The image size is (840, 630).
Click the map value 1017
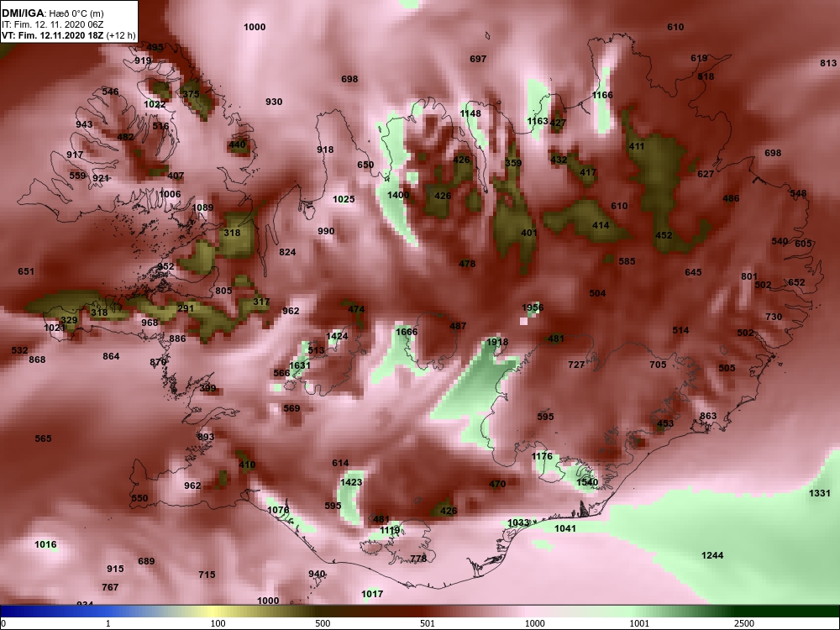[x=372, y=594]
